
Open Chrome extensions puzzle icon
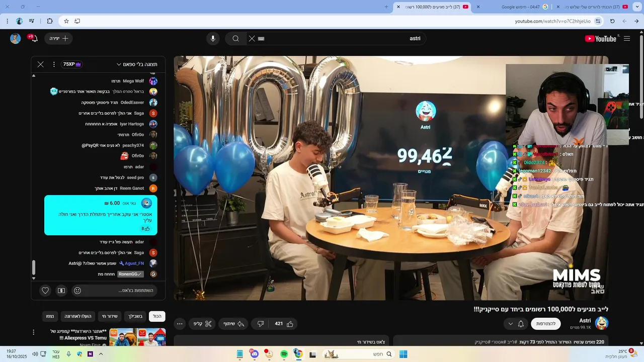pos(49,21)
